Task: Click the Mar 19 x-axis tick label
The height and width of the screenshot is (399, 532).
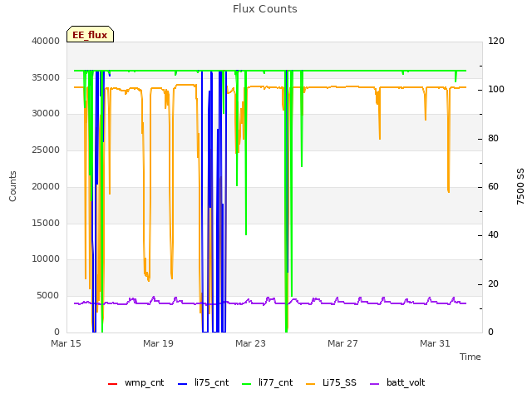Action: pos(158,343)
